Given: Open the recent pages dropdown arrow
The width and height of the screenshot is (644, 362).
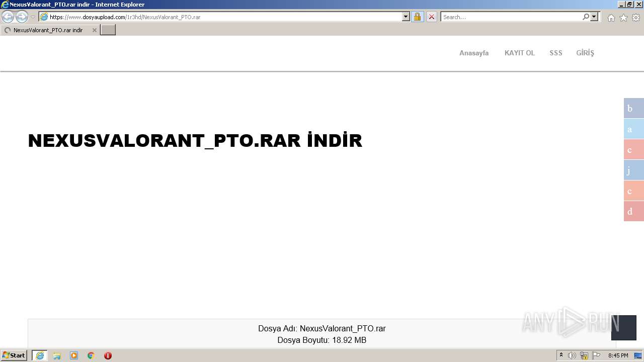Looking at the screenshot, I should pos(33,17).
